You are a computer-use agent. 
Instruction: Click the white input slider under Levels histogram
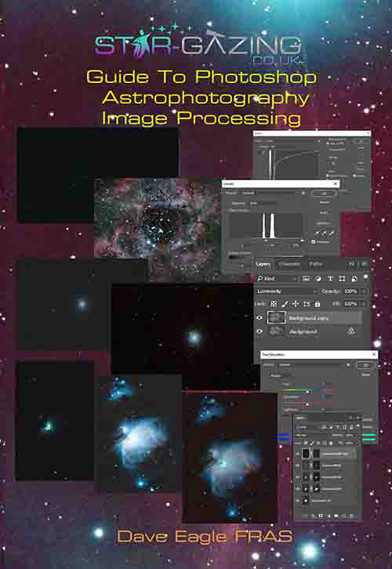[303, 241]
